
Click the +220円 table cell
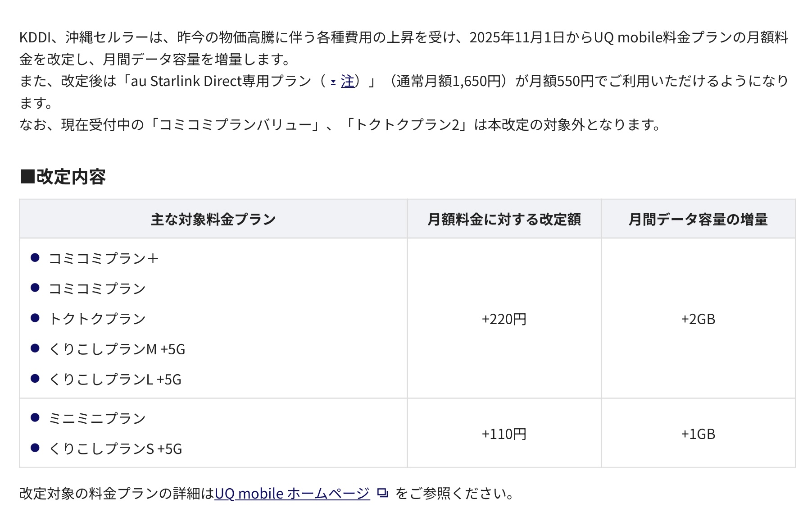point(504,319)
